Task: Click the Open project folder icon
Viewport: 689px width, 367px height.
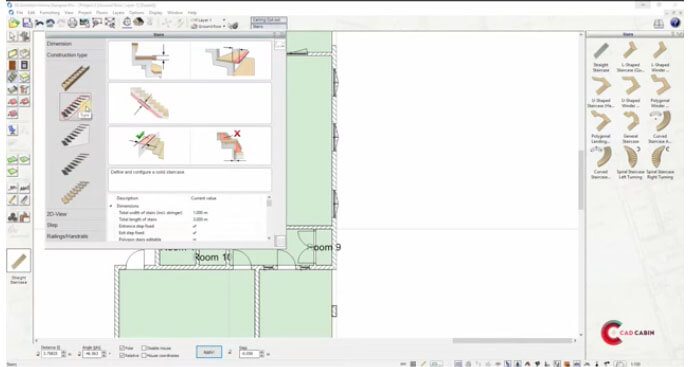Action: click(x=14, y=23)
